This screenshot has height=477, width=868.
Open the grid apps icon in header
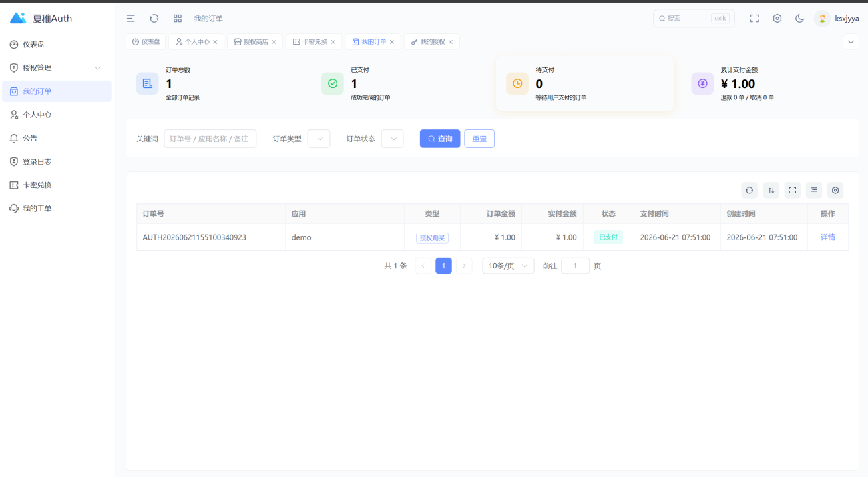tap(178, 19)
